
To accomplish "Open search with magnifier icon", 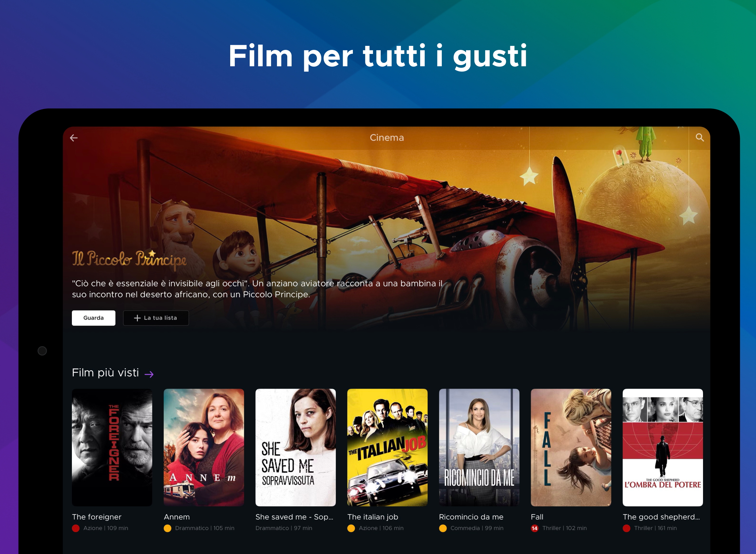I will coord(700,137).
